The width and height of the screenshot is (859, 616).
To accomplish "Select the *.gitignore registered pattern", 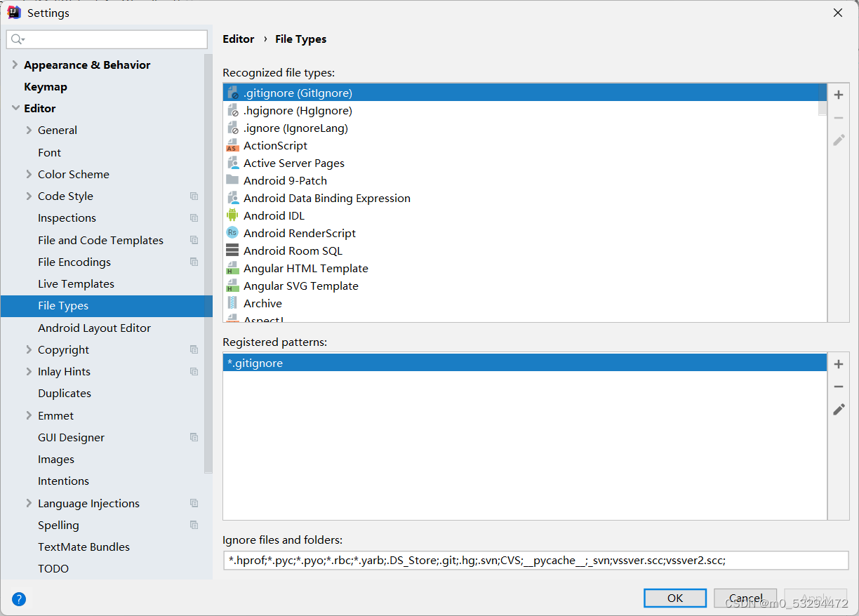I will [525, 363].
